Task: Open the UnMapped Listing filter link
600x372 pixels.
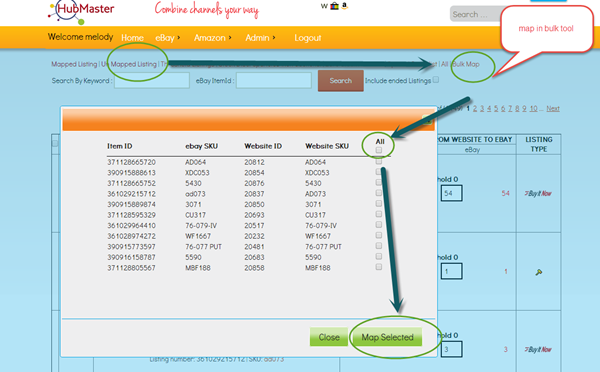Action: [129, 64]
